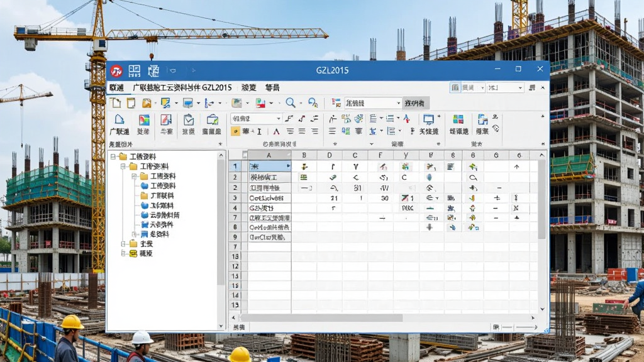644x362 pixels.
Task: Click the white grid icon in the title bar
Action: pyautogui.click(x=135, y=71)
